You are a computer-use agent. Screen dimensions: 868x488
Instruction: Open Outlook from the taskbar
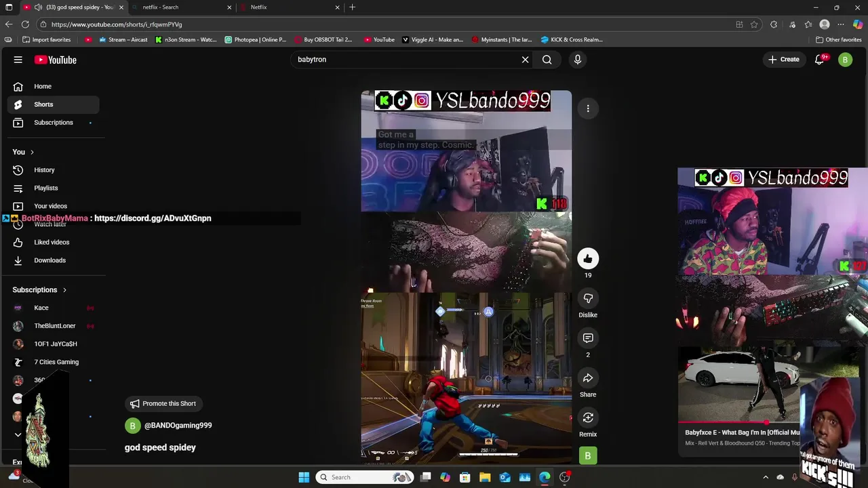click(x=505, y=477)
